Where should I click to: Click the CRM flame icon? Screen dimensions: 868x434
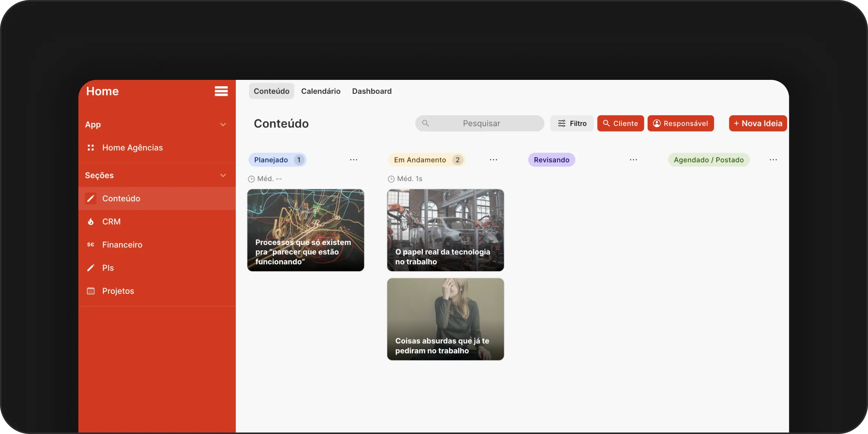(x=90, y=222)
